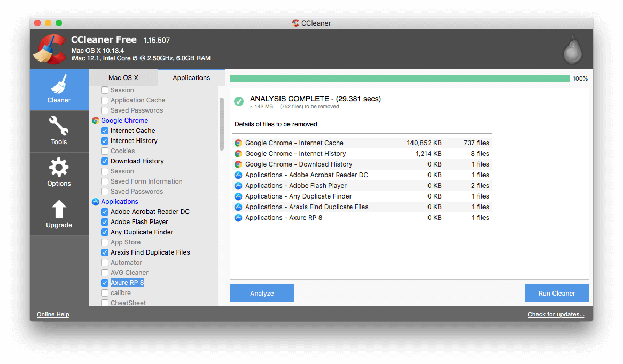The image size is (623, 364).
Task: Enable Saved Passwords under Google Chrome
Action: [105, 192]
